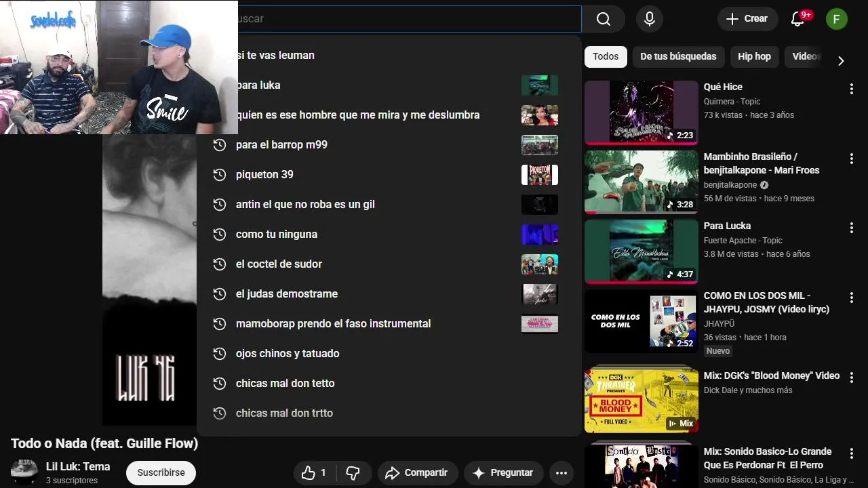
Task: Click history clock icon beside 'piqueton 39'
Action: (x=219, y=175)
